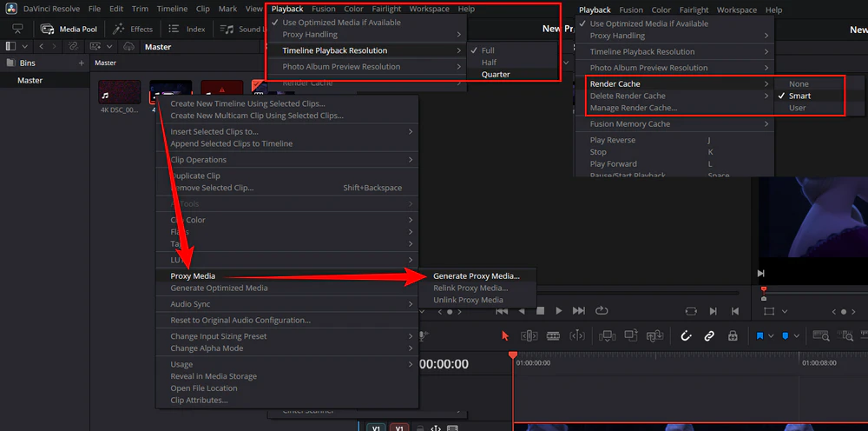This screenshot has width=868, height=431.
Task: Expand the Audio Sync submenu
Action: [411, 304]
